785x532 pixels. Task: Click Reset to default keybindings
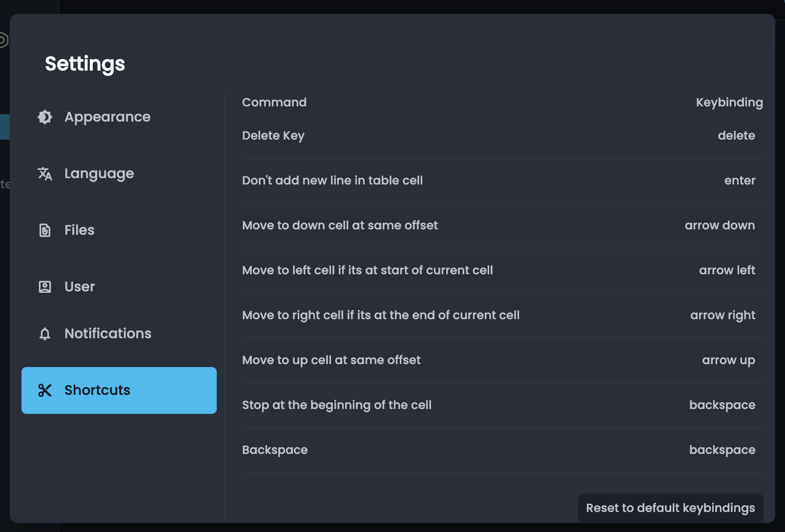click(670, 508)
